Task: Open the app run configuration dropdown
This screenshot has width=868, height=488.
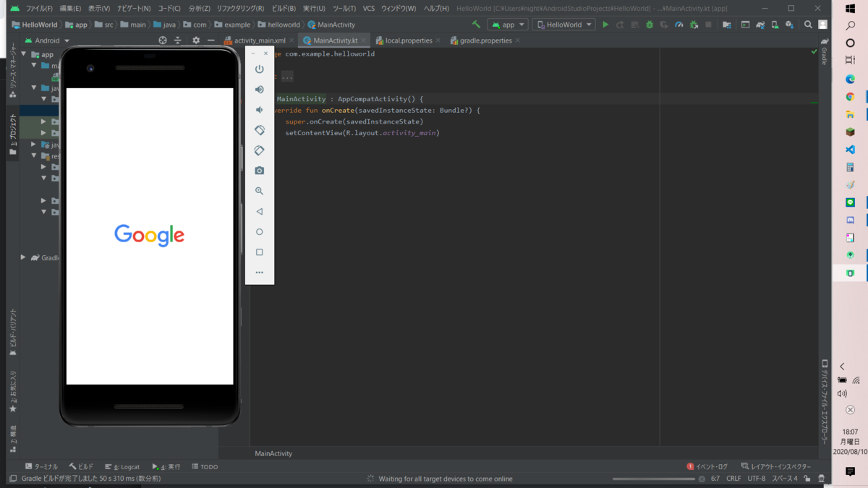Action: tap(508, 25)
